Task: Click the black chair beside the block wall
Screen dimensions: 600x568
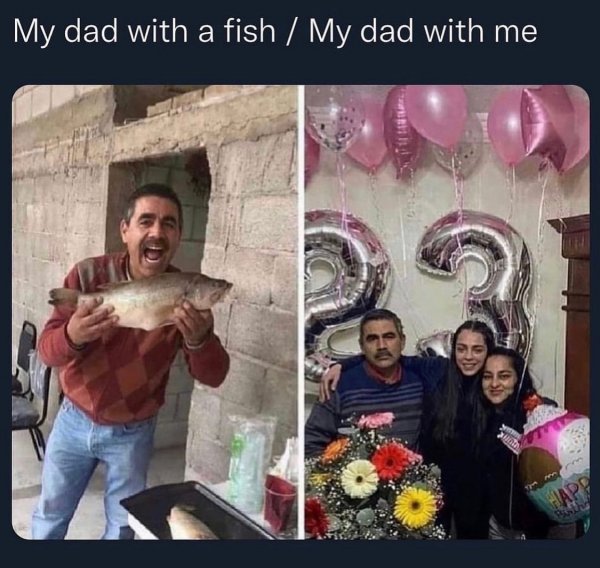Action: point(29,390)
